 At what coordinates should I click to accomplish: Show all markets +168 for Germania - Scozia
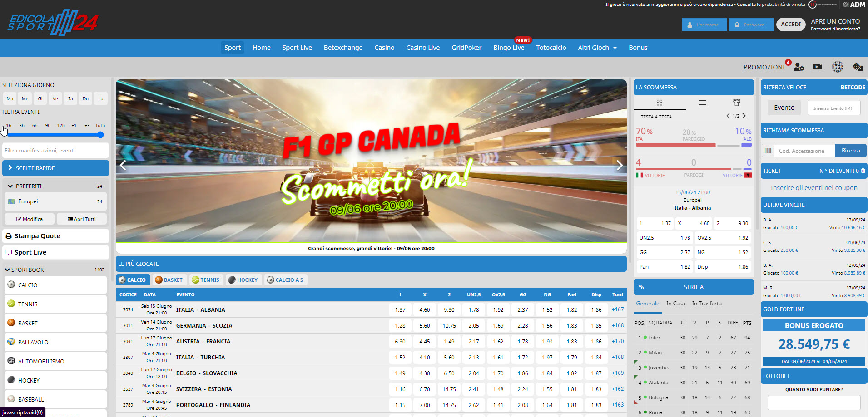[618, 325]
